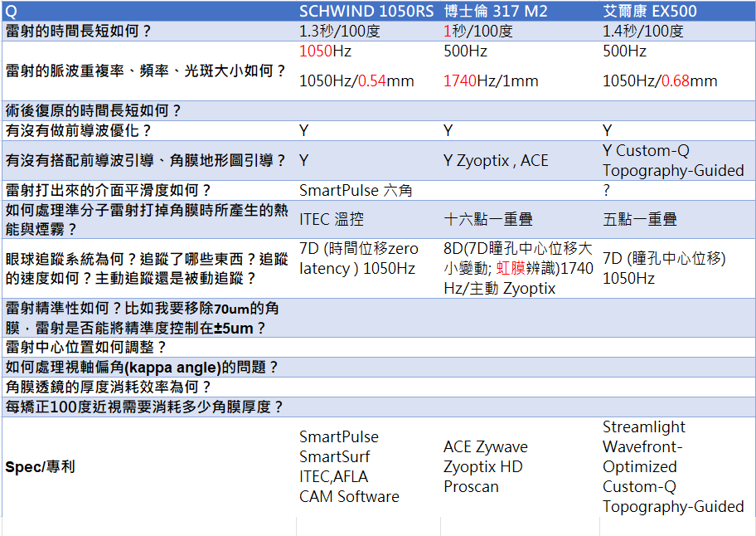Screen dimensions: 756x536
Task: Click question about 雷射精準性 ±5um
Action: click(143, 318)
